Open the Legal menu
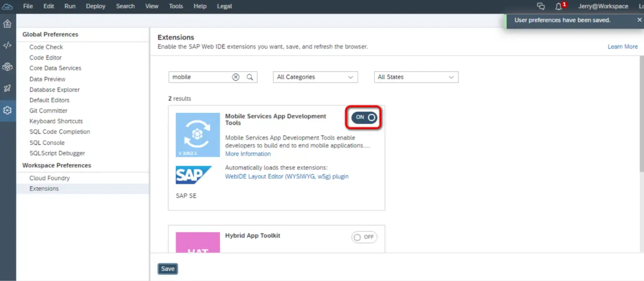This screenshot has width=644, height=281. 224,6
